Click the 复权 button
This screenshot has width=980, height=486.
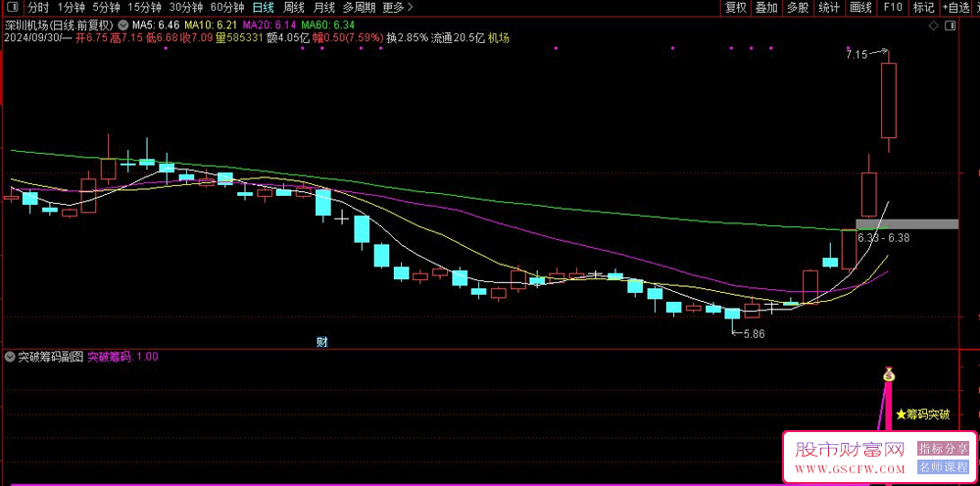click(735, 7)
